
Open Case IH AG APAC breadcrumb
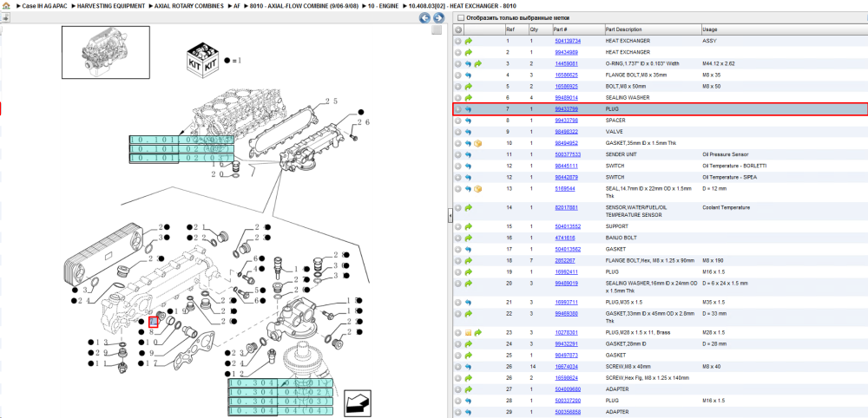[x=44, y=5]
